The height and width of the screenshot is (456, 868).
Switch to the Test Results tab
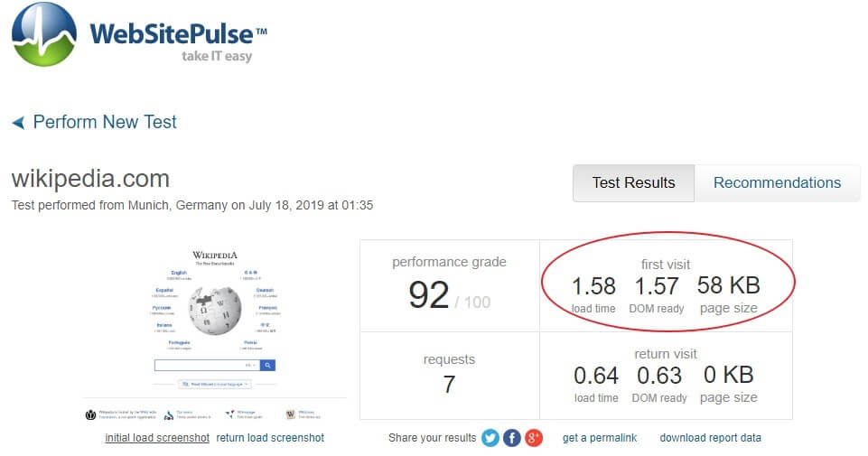coord(634,182)
